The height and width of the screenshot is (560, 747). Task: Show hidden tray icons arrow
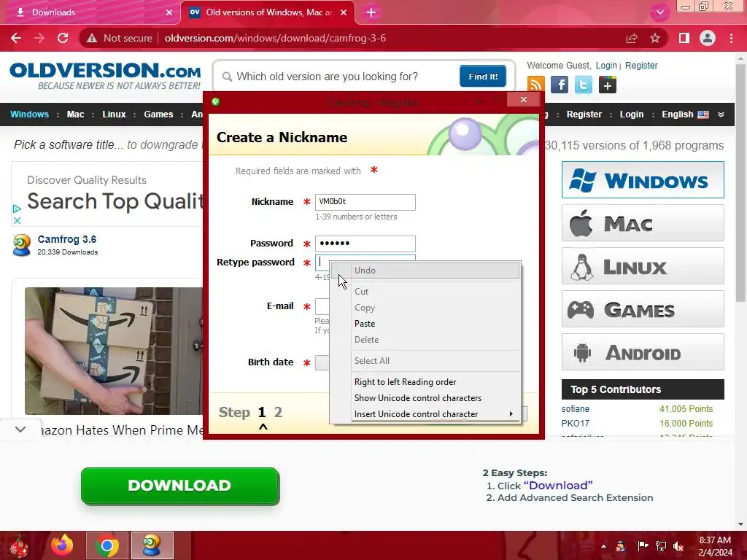603,545
